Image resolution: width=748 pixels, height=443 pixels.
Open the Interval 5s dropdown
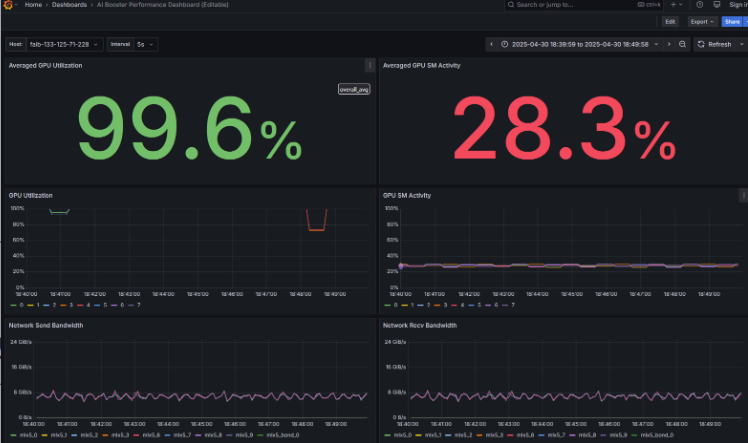(x=145, y=44)
